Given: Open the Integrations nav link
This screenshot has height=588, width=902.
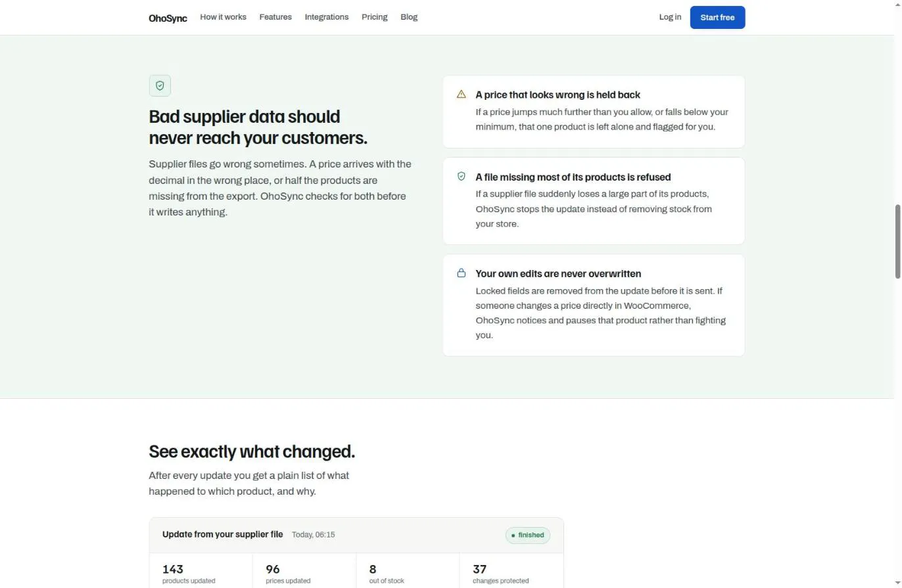Looking at the screenshot, I should [327, 17].
